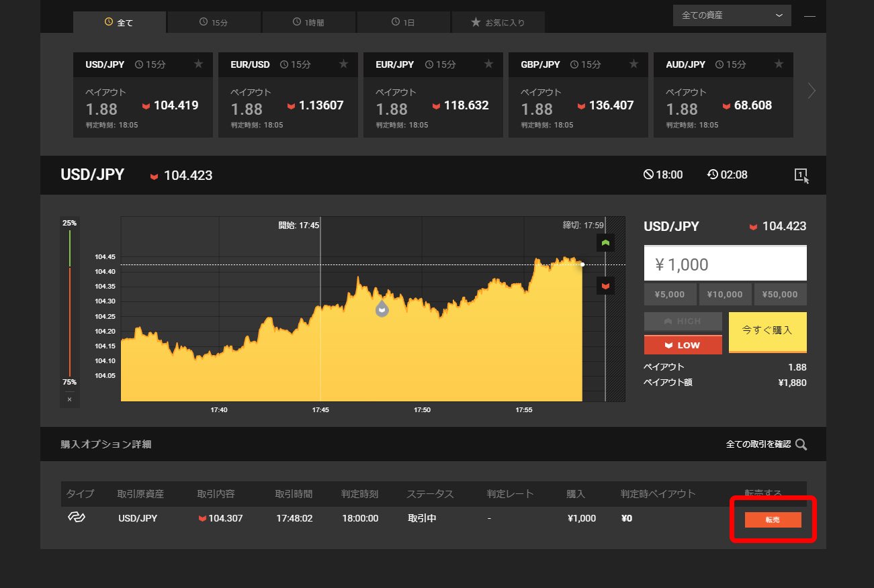Close the trader sentiment bar with ×

pyautogui.click(x=69, y=399)
